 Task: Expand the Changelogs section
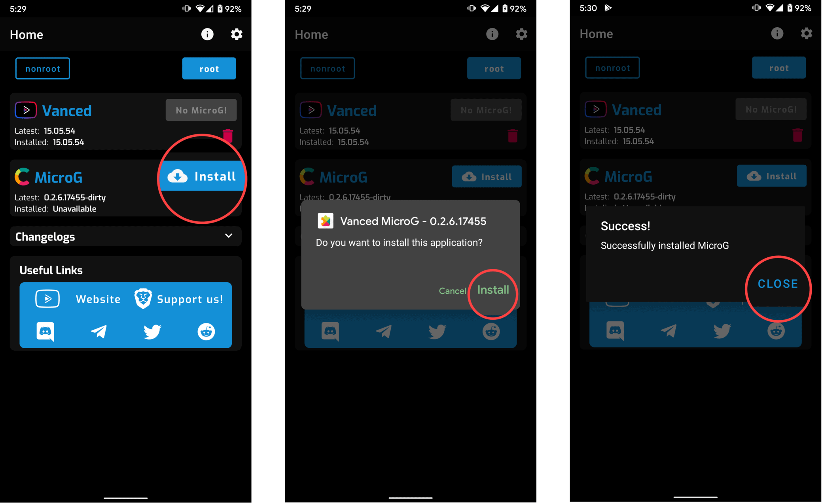coord(230,237)
